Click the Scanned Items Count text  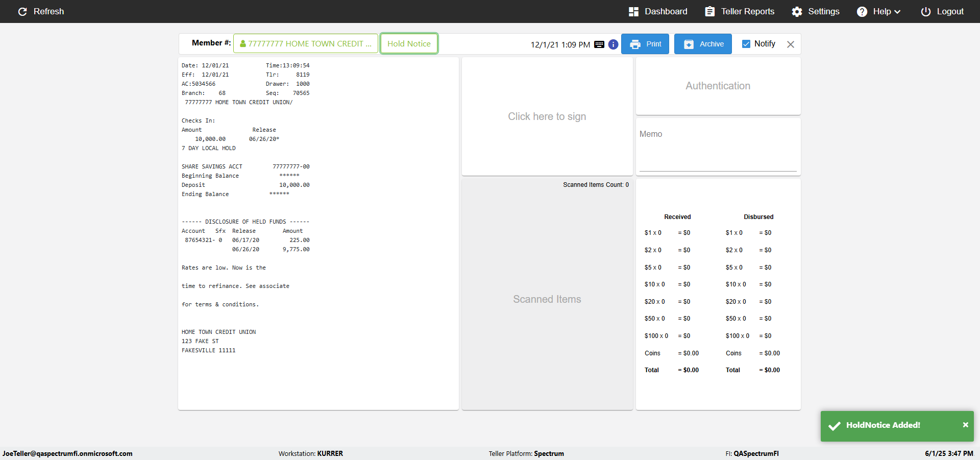tap(596, 185)
